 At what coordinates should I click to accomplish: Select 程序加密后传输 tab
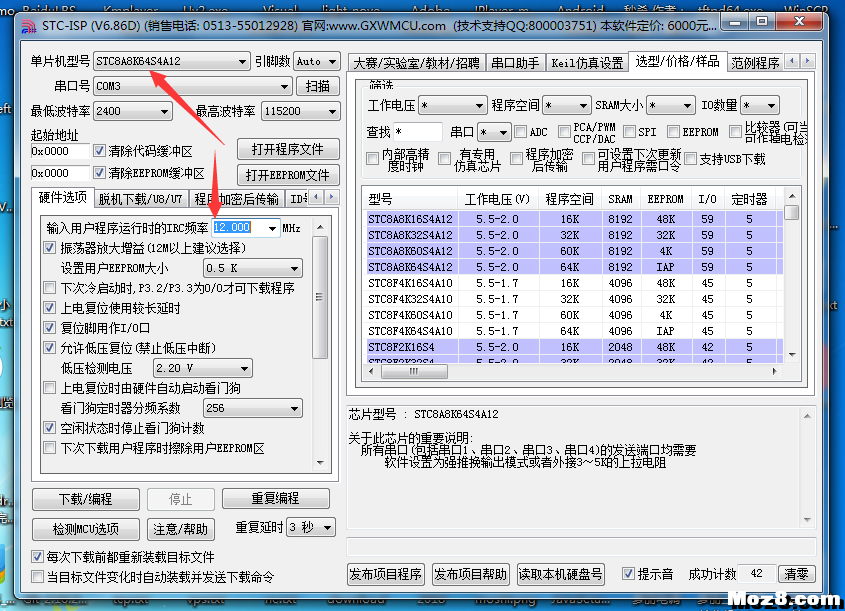coord(236,199)
